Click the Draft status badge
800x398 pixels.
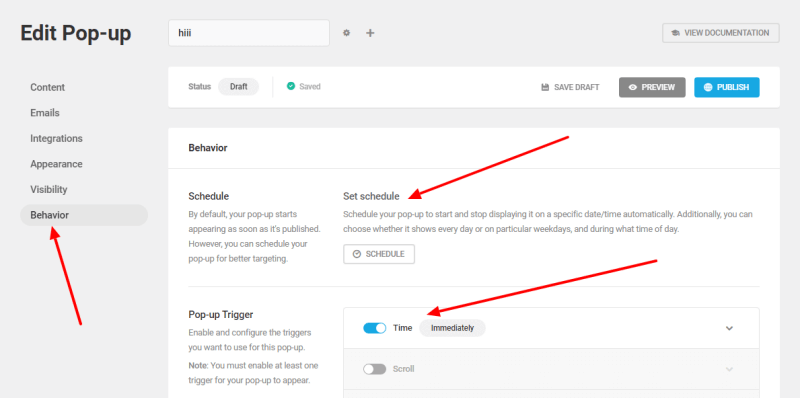pyautogui.click(x=238, y=87)
